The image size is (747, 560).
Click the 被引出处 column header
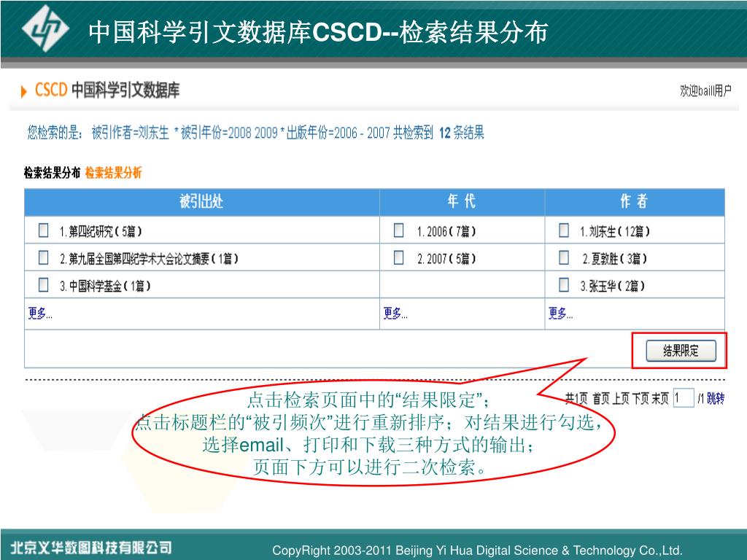coord(201,202)
